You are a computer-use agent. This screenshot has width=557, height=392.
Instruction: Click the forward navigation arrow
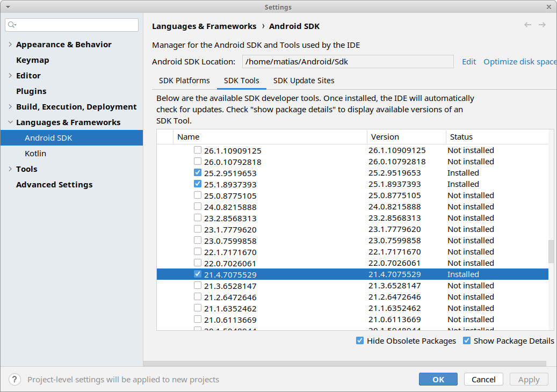click(x=542, y=25)
